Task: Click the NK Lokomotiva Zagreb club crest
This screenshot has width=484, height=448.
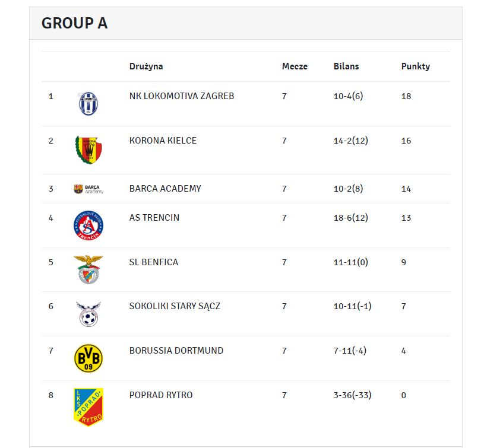Action: pos(88,104)
